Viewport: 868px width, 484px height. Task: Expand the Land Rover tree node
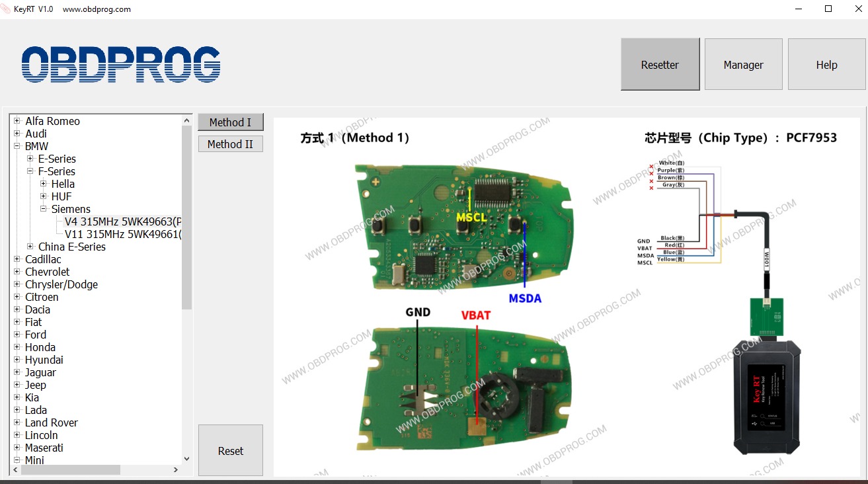point(17,423)
